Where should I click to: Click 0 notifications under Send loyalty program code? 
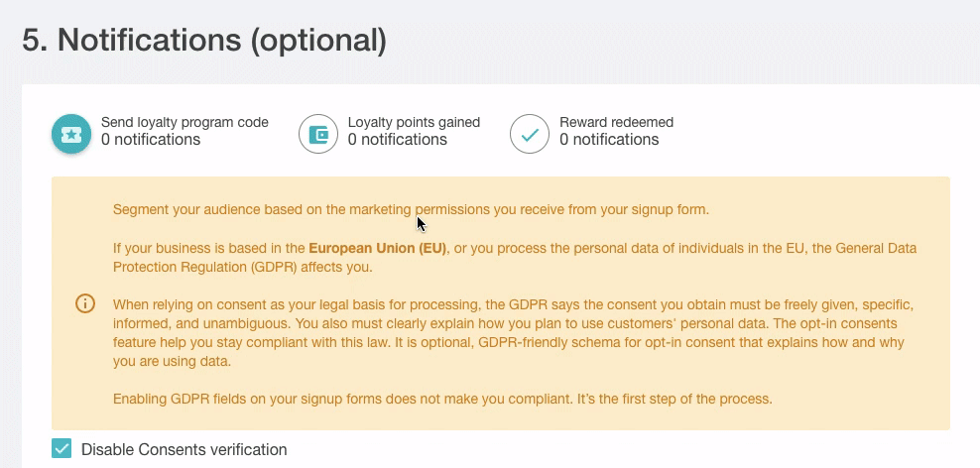point(151,140)
